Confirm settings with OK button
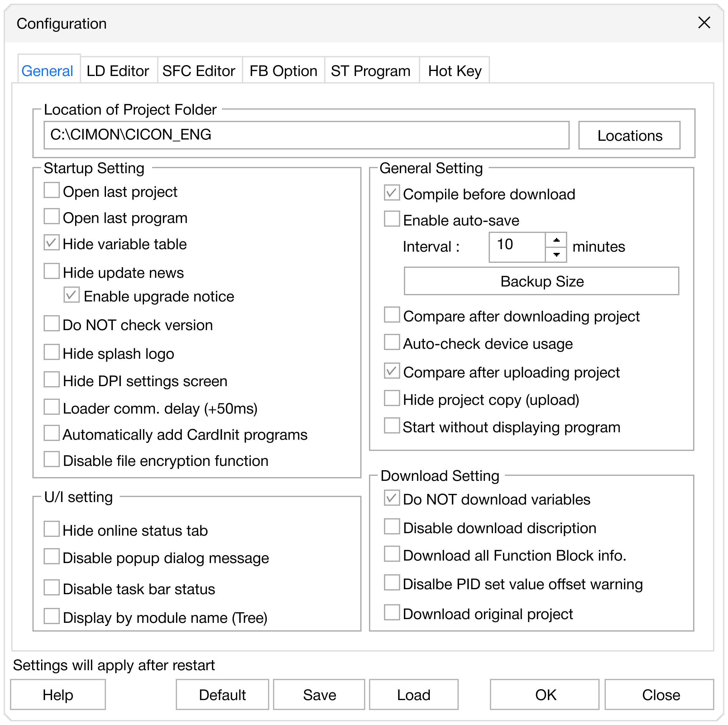Screen dimensions: 728x725 click(544, 694)
